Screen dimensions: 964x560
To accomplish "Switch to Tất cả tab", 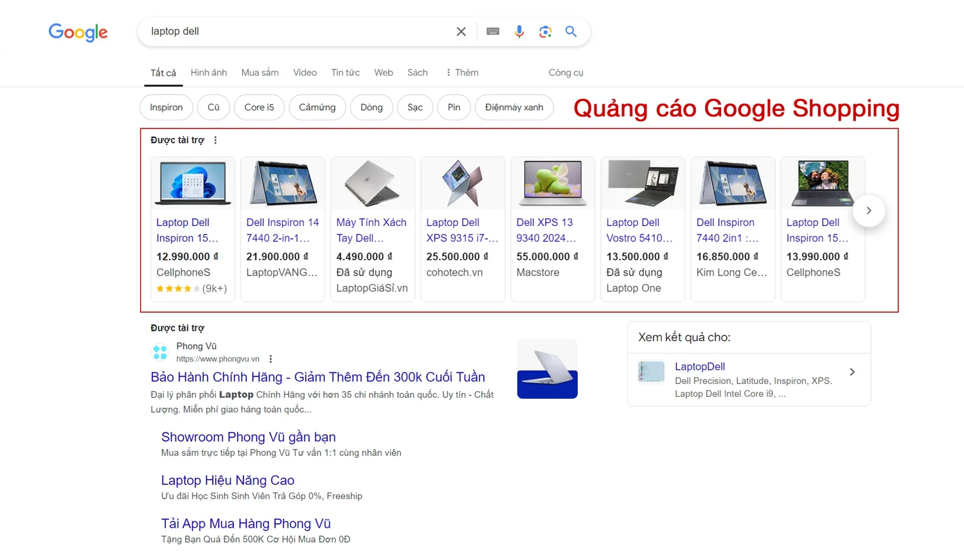I will pyautogui.click(x=163, y=73).
